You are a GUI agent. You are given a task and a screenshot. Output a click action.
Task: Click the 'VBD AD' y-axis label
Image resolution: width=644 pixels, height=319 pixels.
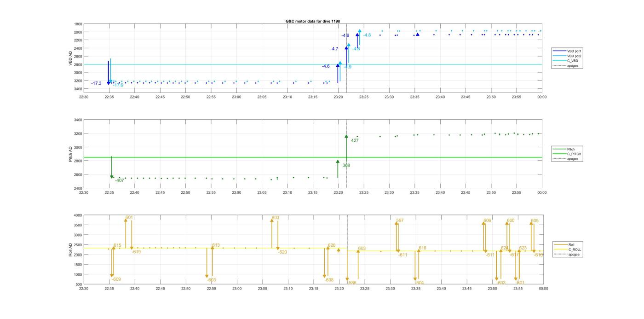(x=70, y=58)
